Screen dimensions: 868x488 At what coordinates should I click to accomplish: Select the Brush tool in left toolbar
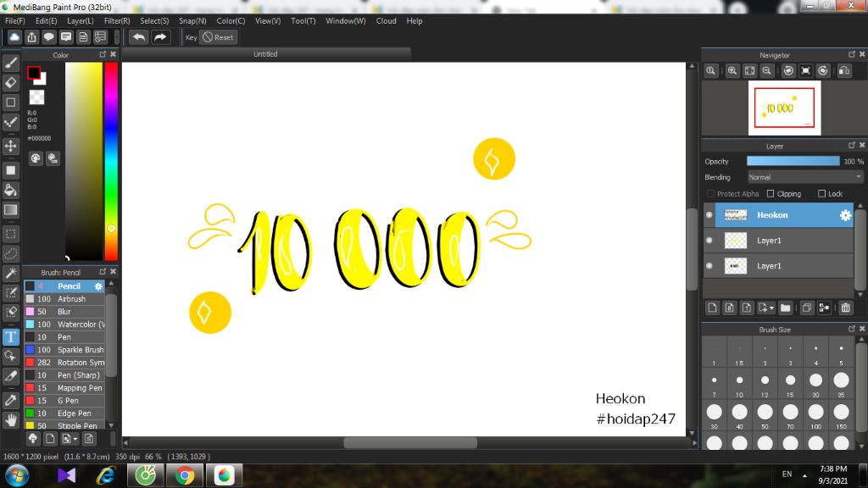pyautogui.click(x=10, y=63)
